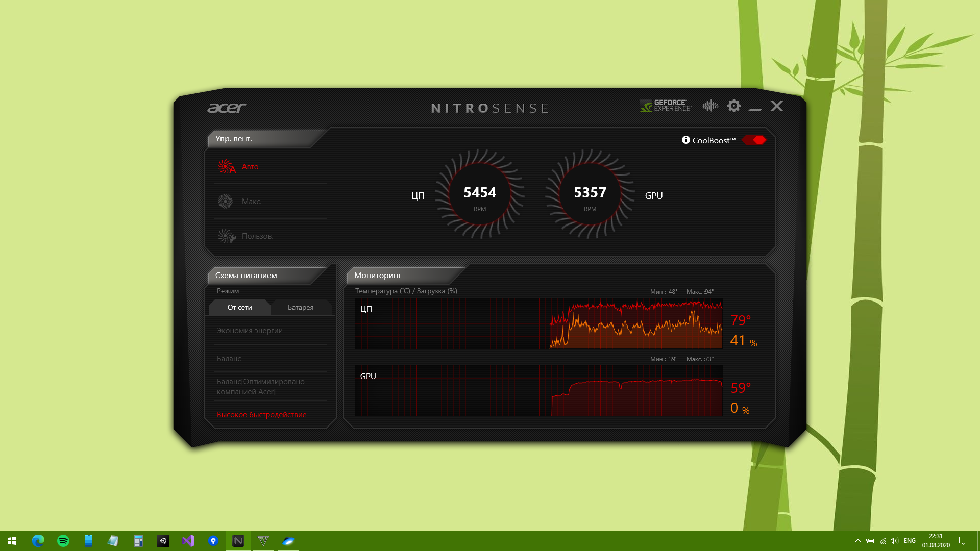Click the CoolBoost info icon

point(685,140)
